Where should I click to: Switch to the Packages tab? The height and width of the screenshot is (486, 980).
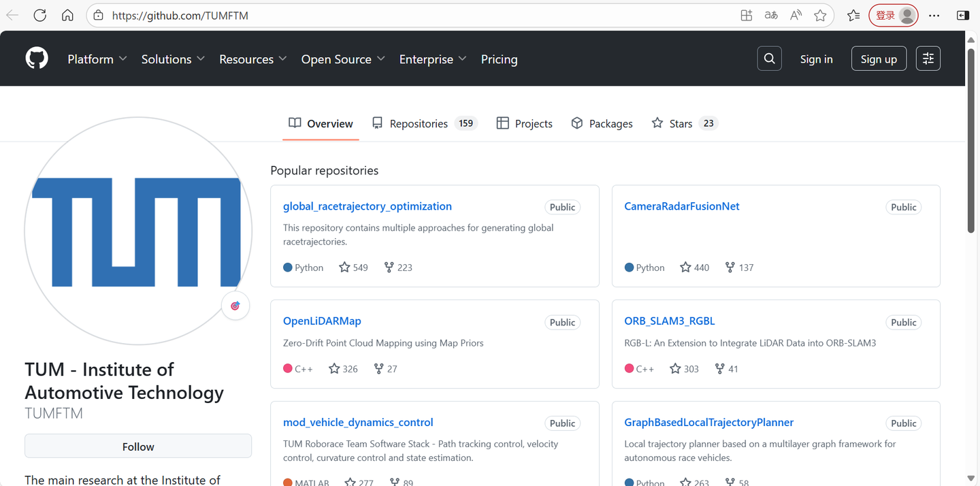pos(602,123)
